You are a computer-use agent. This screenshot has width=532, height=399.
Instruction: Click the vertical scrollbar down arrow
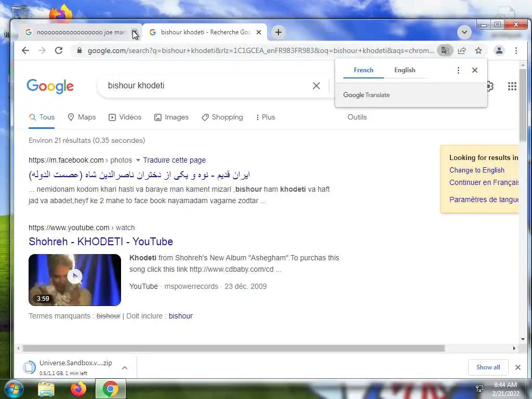[x=523, y=339]
